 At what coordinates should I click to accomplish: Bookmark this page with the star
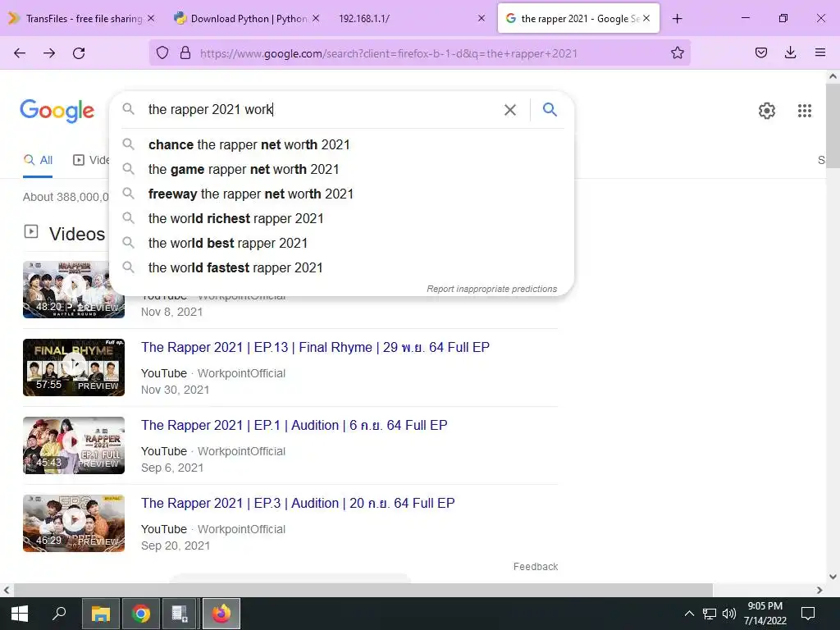(677, 52)
